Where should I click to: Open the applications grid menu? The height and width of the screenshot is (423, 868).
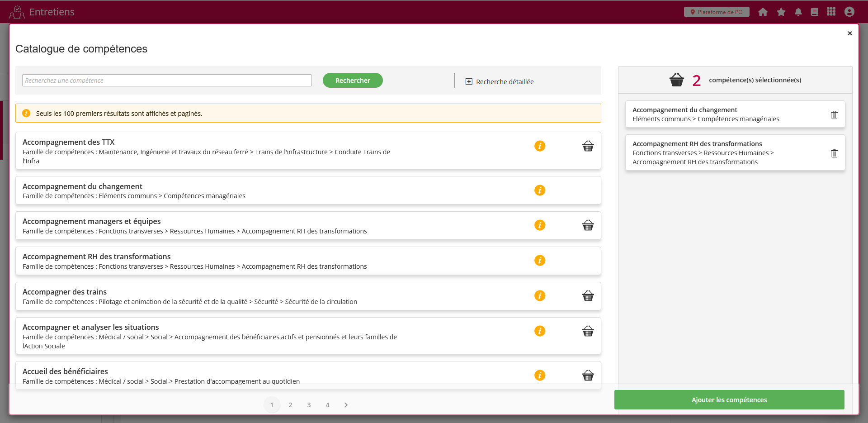[831, 12]
